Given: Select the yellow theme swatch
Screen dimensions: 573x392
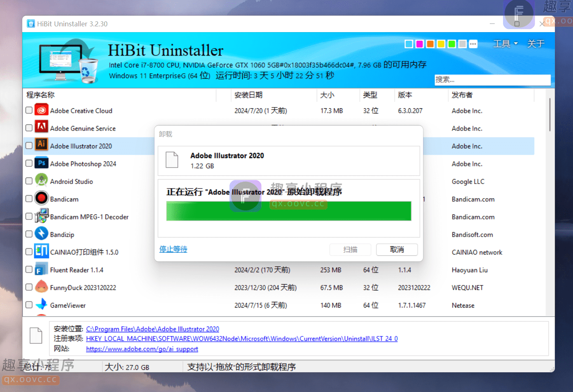Looking at the screenshot, I should pos(441,44).
